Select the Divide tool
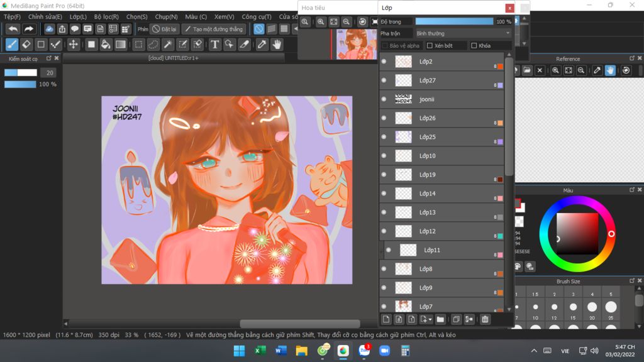The height and width of the screenshot is (362, 644). 245,45
